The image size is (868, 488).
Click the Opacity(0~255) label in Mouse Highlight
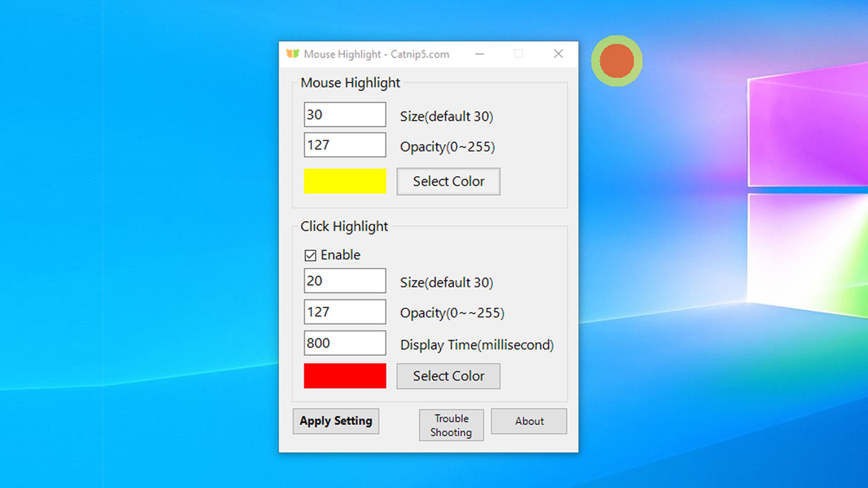point(447,147)
